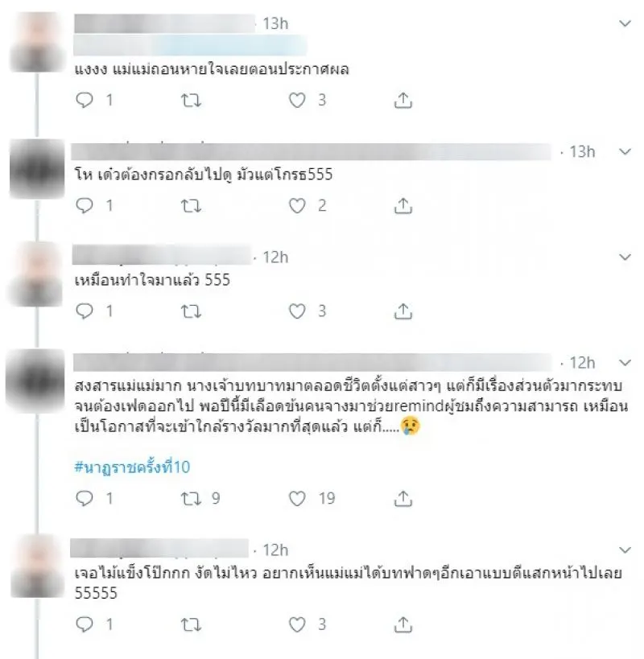The height and width of the screenshot is (659, 644).
Task: Share the second 13h tweet
Action: pos(403,206)
